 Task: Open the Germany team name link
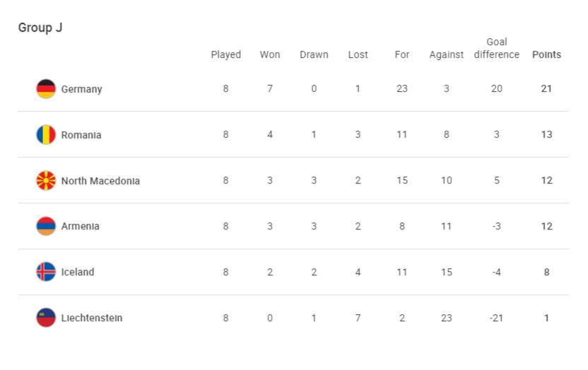coord(82,90)
